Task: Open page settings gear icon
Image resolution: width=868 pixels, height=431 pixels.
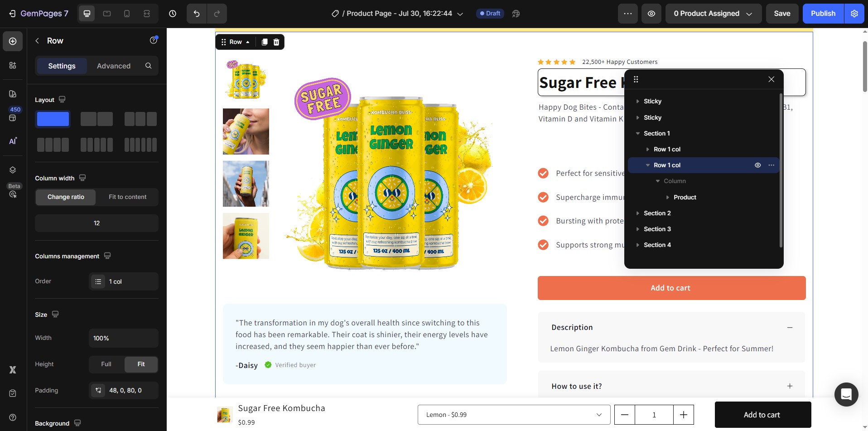Action: click(x=854, y=14)
